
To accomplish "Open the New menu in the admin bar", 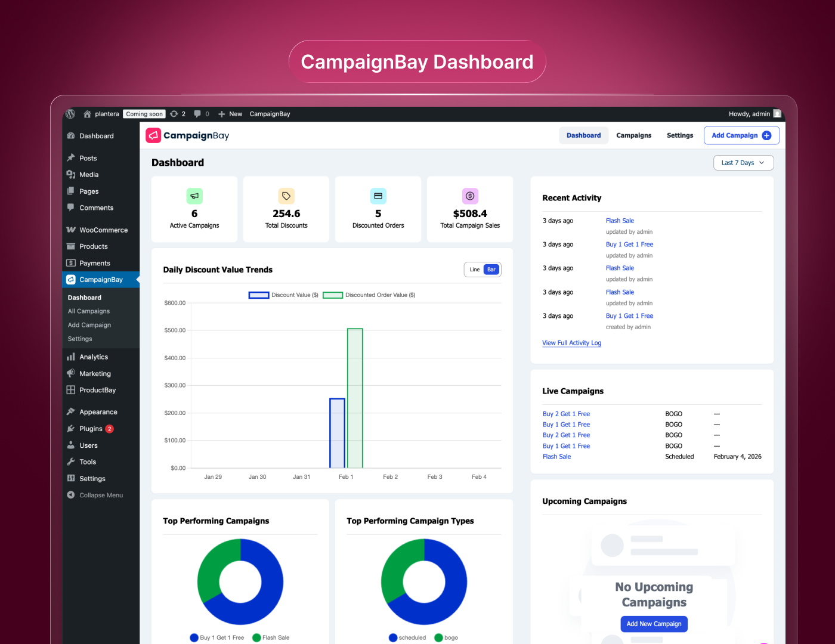I will coord(230,114).
